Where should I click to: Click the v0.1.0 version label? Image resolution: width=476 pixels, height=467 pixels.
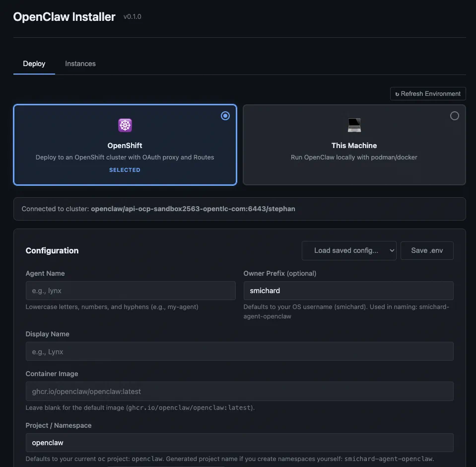click(132, 17)
